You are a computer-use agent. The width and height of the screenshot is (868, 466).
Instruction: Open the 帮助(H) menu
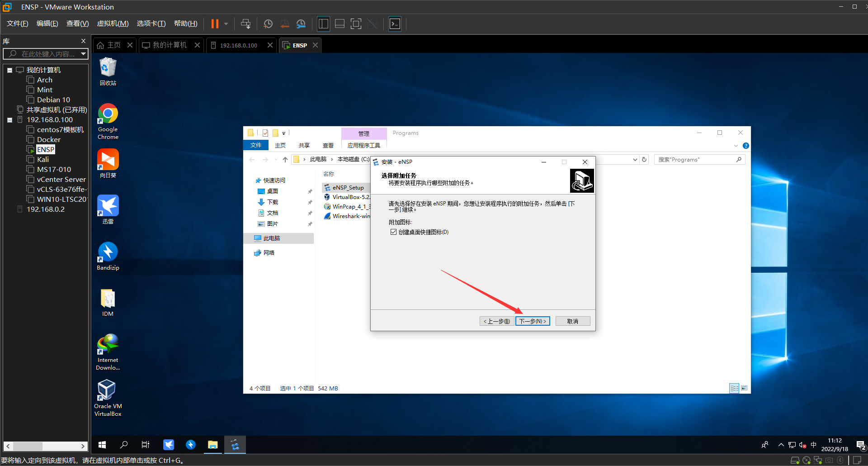pyautogui.click(x=185, y=24)
